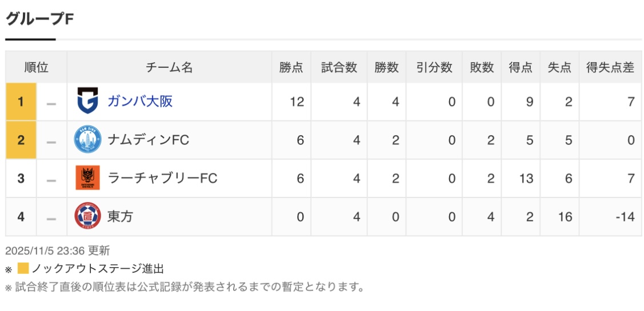The width and height of the screenshot is (644, 311).
Task: Click the Eastern (東方) club crest
Action: (87, 216)
